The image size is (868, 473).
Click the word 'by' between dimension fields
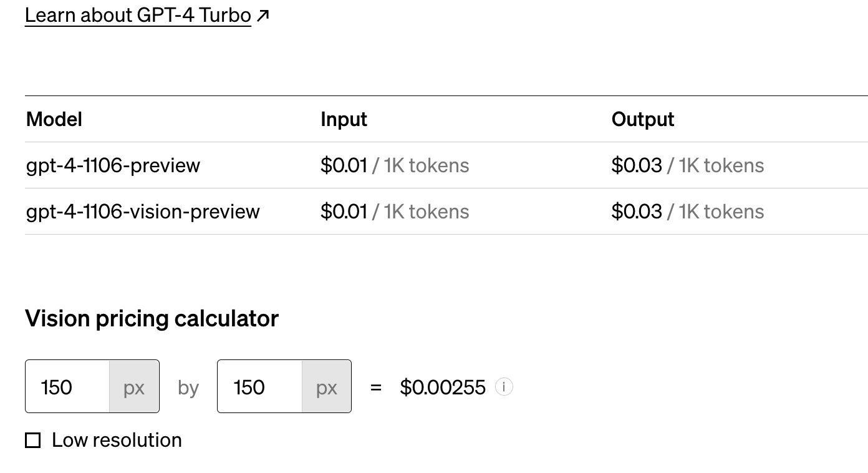[188, 387]
